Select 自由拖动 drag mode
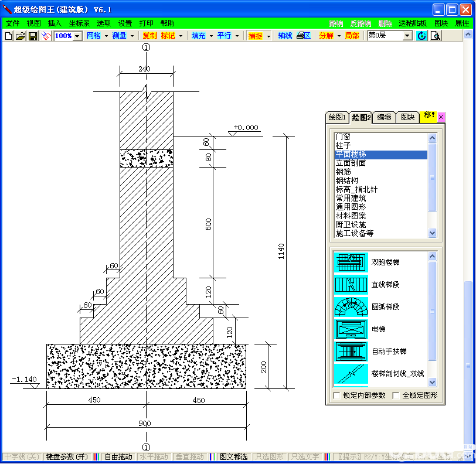476x464 pixels. [x=118, y=457]
